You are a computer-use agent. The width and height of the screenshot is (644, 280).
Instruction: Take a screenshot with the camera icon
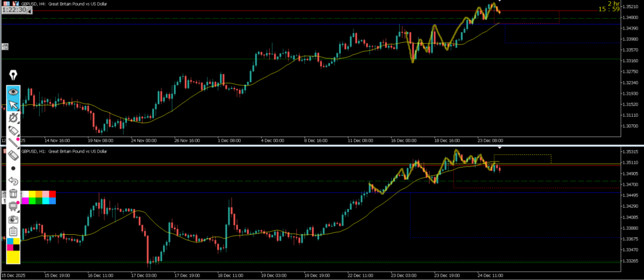13,219
